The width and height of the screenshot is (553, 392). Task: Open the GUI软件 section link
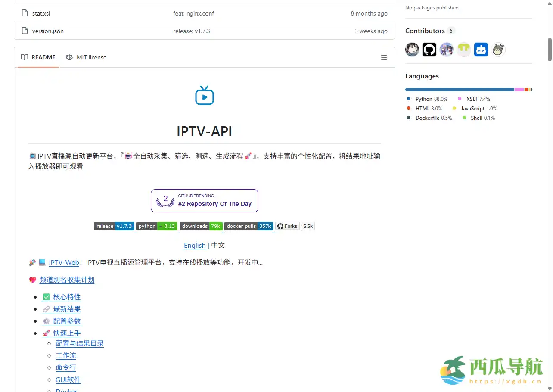tap(68, 380)
